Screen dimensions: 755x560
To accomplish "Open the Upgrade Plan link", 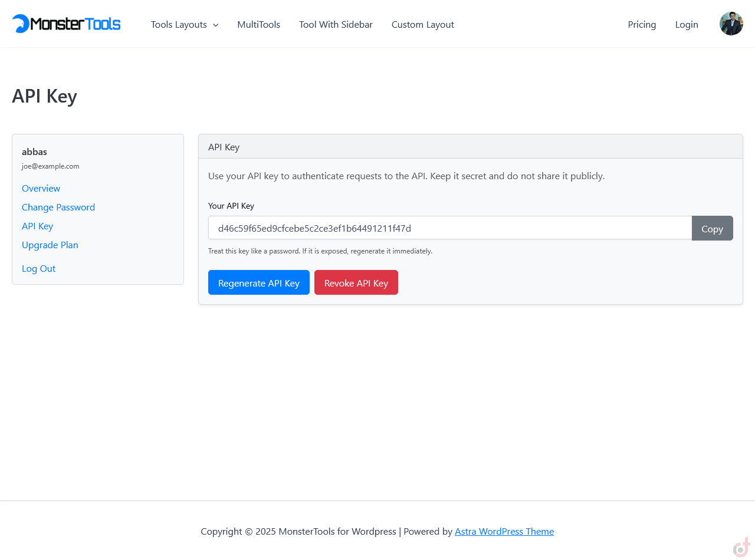I will (50, 245).
